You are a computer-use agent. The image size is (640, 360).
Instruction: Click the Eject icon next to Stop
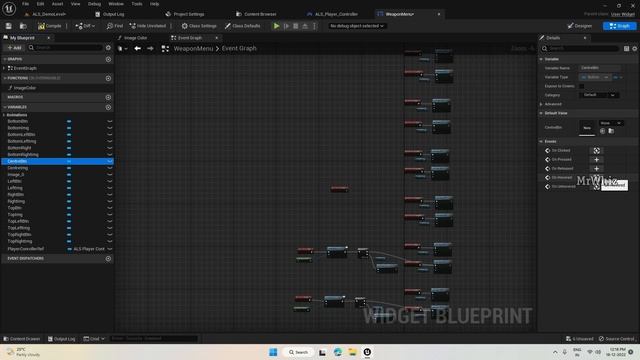(305, 26)
